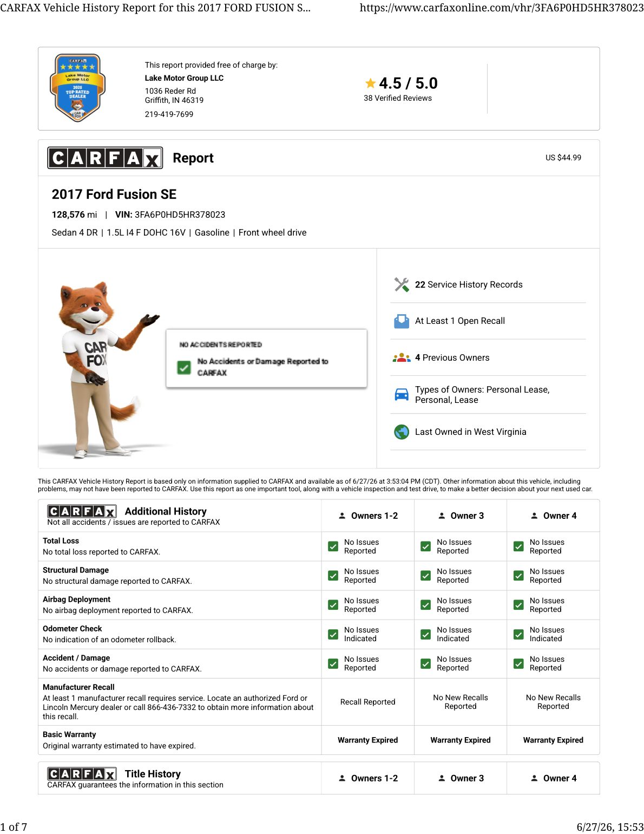Click Total Loss checkmark for Owner 4

click(518, 546)
